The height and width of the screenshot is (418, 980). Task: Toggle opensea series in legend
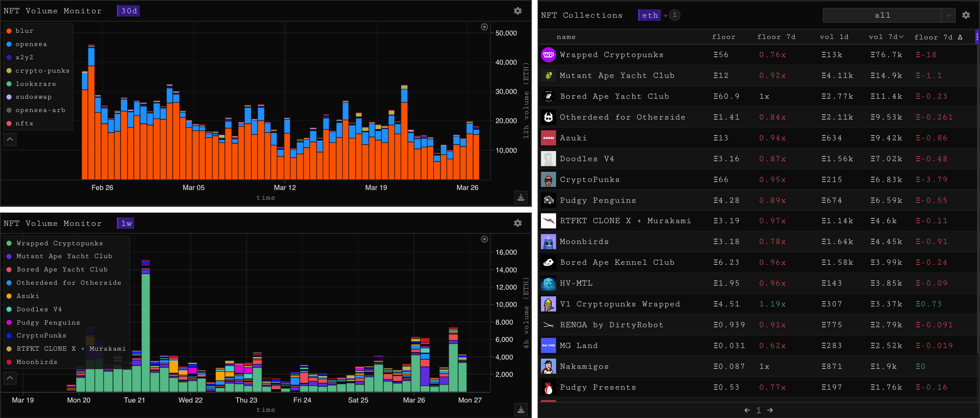[x=27, y=44]
